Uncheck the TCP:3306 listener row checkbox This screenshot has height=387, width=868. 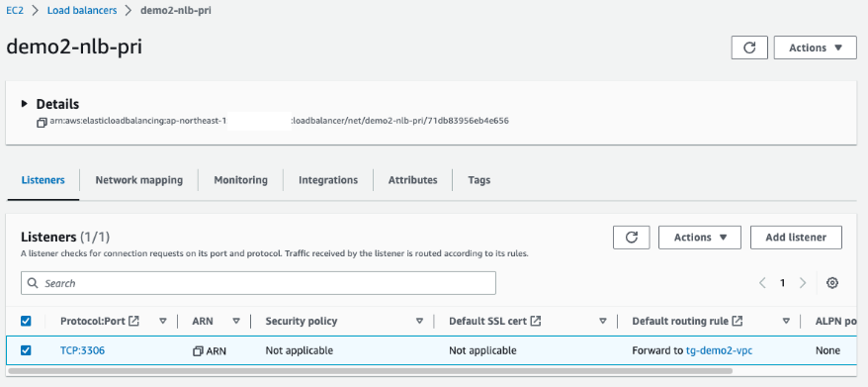(26, 350)
